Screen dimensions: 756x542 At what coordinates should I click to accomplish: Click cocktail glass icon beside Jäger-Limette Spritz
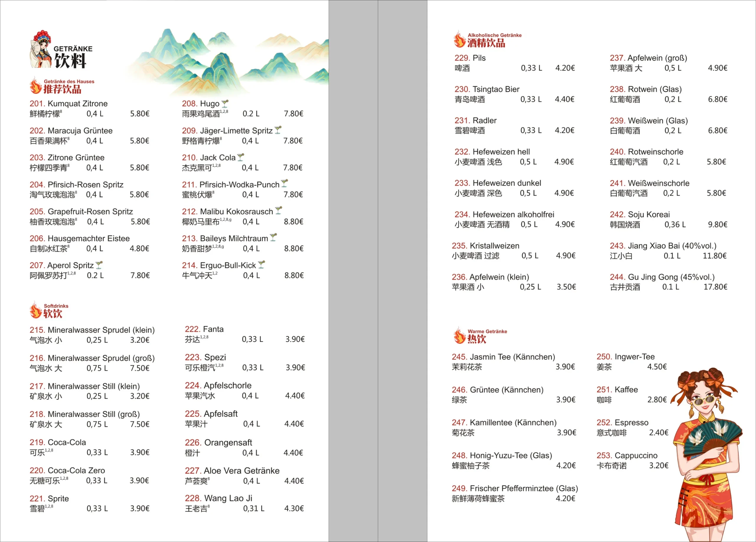[x=278, y=130]
